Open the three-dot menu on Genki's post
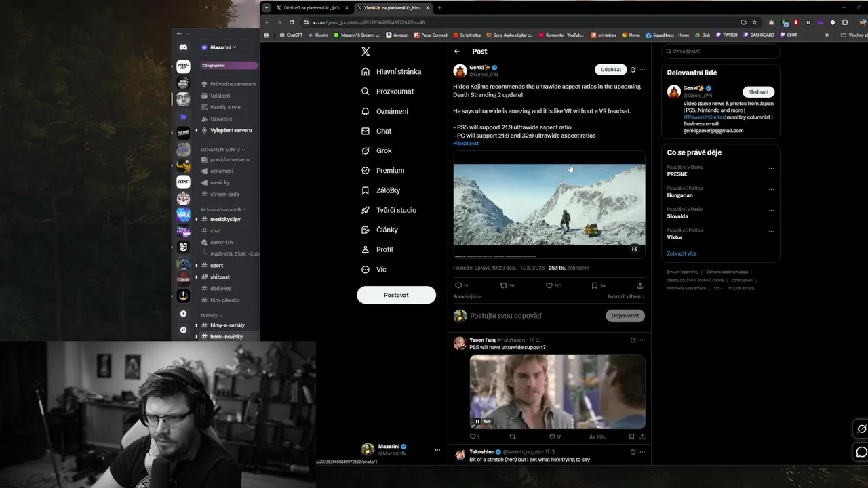 pos(642,70)
